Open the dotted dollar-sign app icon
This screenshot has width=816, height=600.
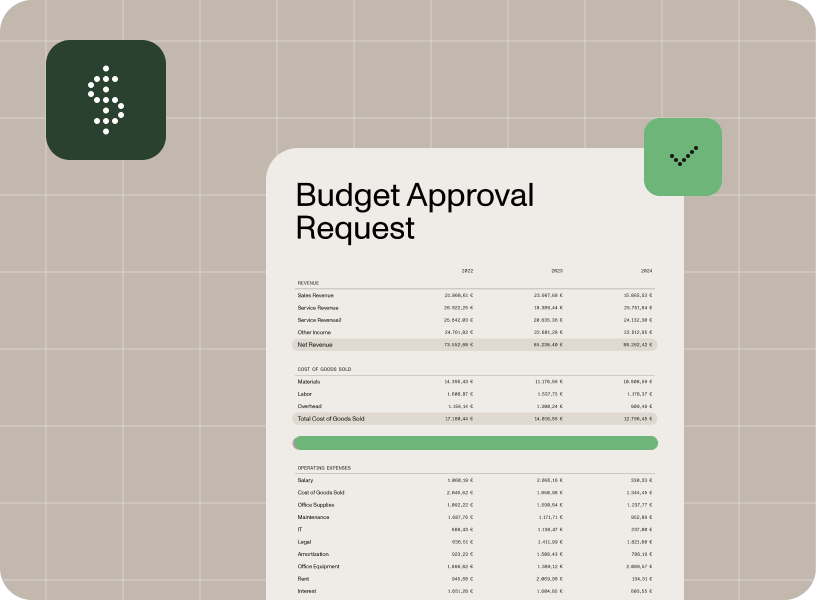pyautogui.click(x=104, y=99)
